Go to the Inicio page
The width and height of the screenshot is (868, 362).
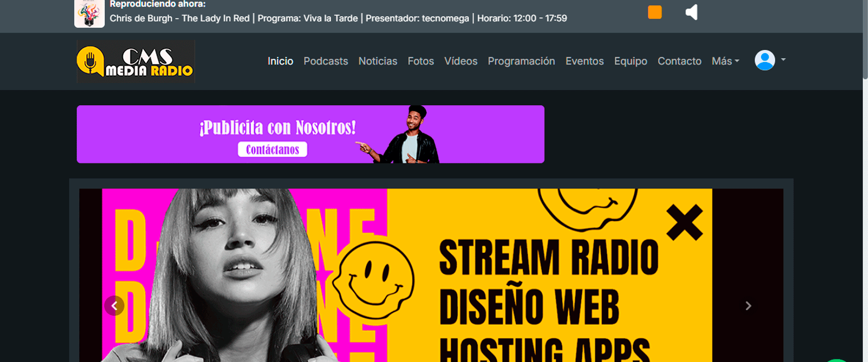pos(280,61)
